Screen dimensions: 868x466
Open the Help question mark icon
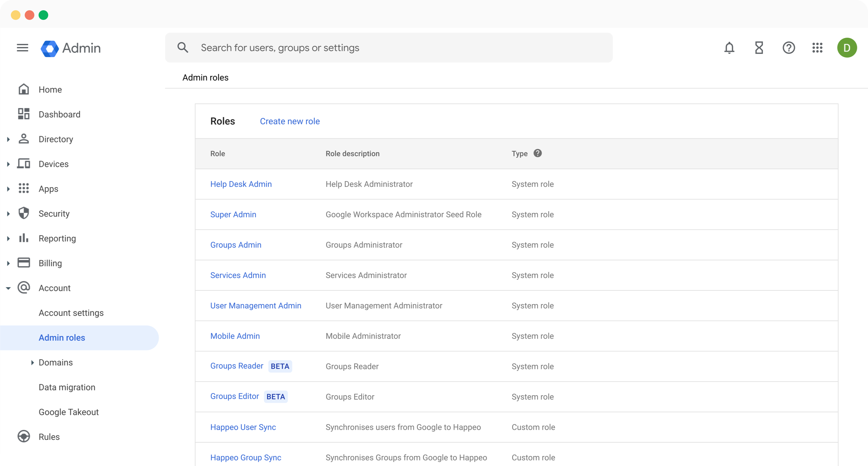coord(788,48)
